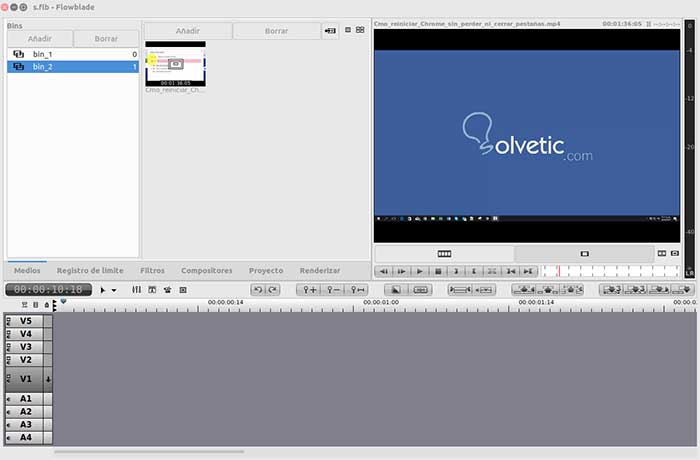Screen dimensions: 700x460
Task: Select bin_2 in the bins list
Action: (x=73, y=67)
